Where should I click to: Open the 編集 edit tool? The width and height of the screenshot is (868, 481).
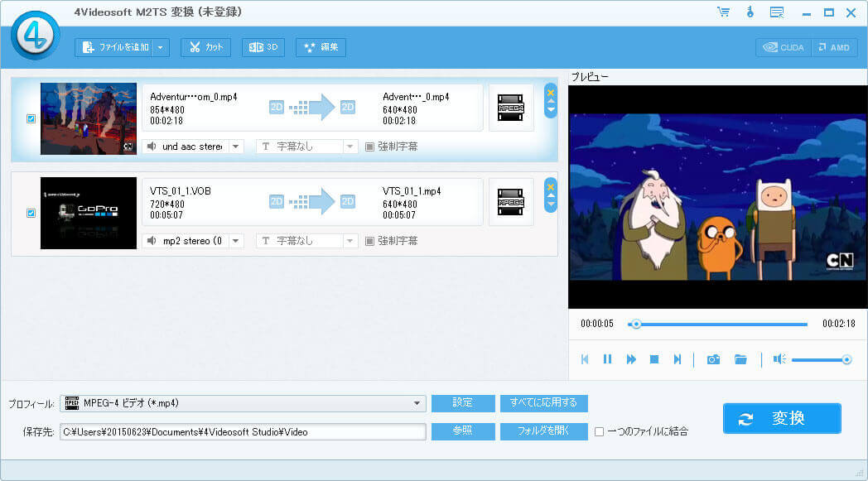[x=321, y=47]
